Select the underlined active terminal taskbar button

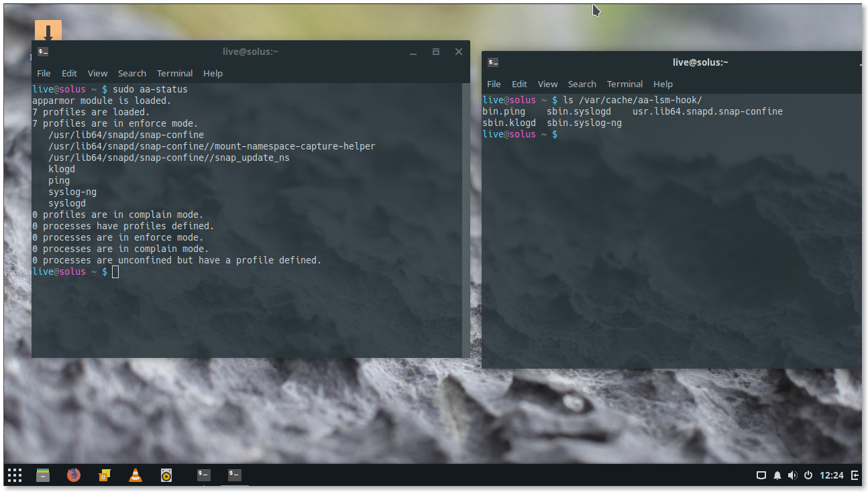234,475
